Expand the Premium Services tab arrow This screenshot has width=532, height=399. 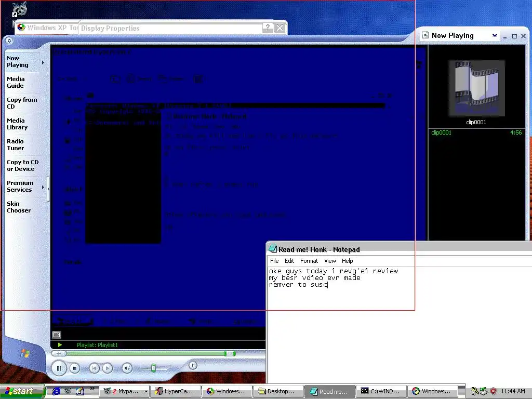tap(43, 187)
